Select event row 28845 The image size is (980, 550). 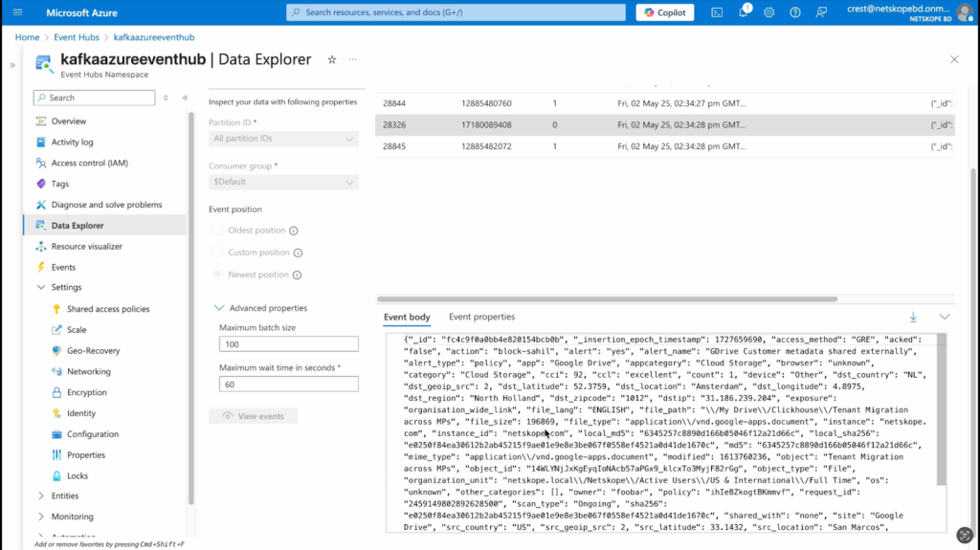665,146
